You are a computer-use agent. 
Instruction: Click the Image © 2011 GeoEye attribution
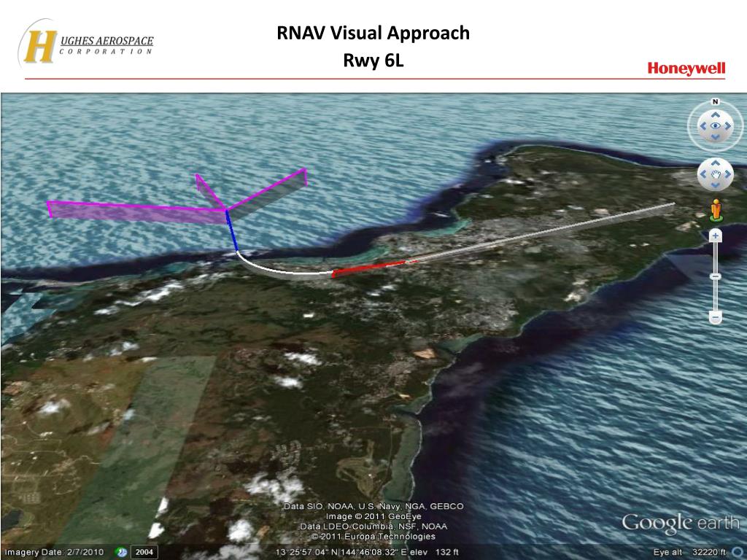pos(373,516)
